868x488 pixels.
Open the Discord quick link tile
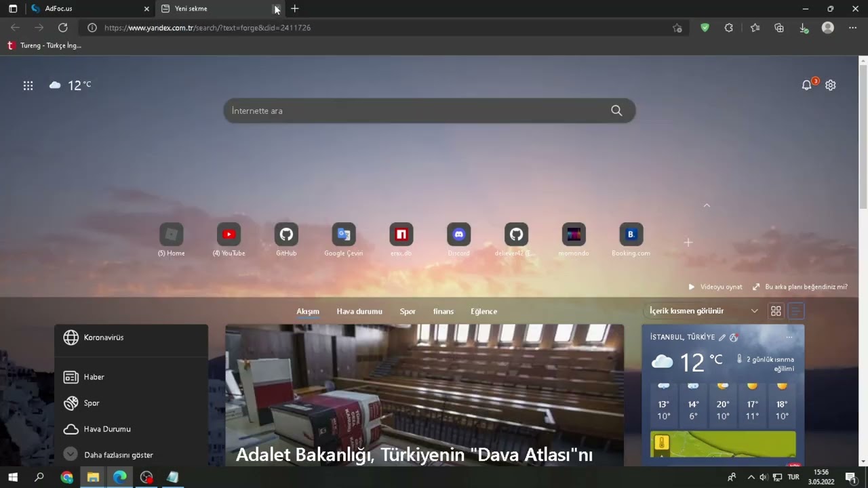459,240
